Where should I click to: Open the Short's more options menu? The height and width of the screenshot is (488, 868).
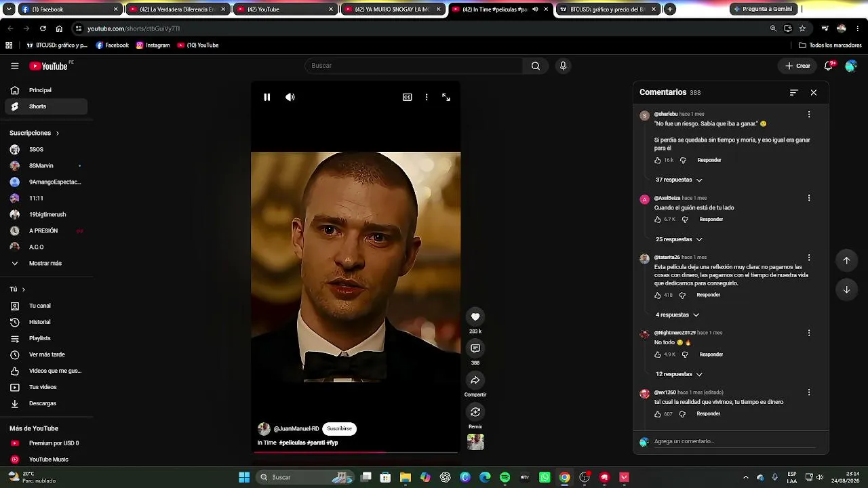pyautogui.click(x=427, y=97)
